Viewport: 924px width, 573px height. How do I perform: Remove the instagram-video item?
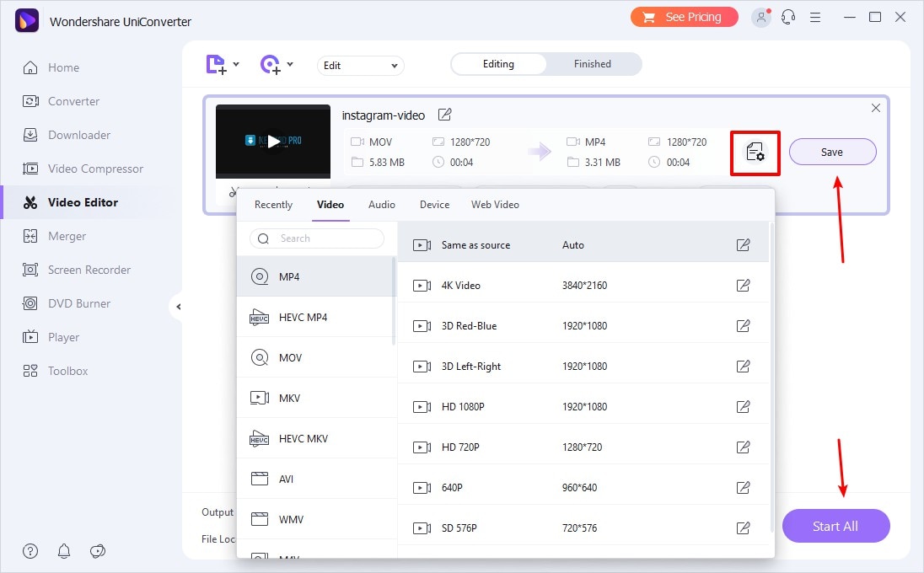click(876, 108)
